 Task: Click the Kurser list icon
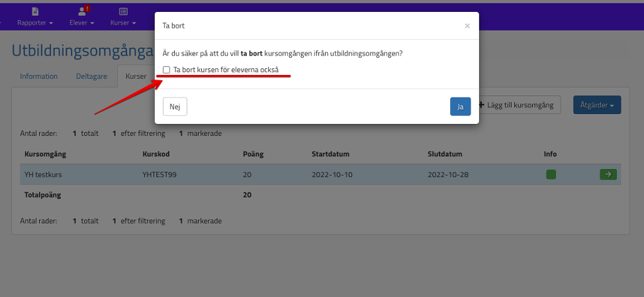pyautogui.click(x=123, y=11)
